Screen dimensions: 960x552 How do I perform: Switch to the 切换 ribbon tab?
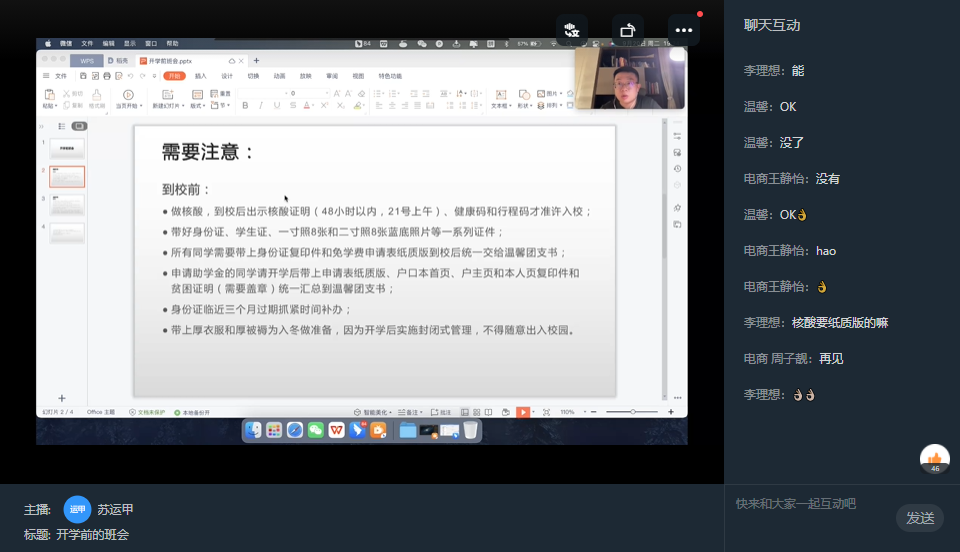click(x=253, y=76)
